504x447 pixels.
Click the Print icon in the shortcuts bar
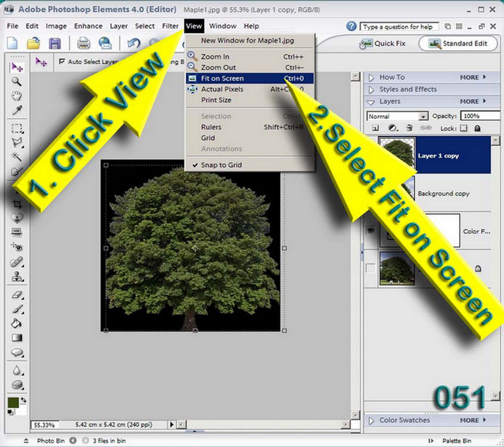click(84, 43)
